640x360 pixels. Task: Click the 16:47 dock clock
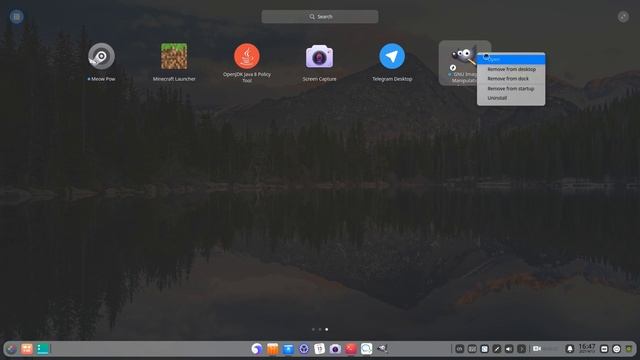[x=587, y=348]
